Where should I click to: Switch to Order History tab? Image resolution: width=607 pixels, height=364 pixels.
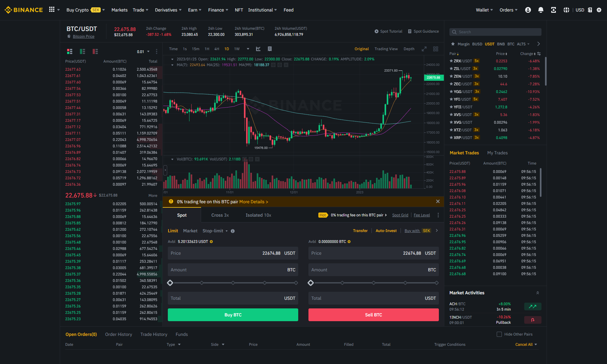(x=119, y=334)
